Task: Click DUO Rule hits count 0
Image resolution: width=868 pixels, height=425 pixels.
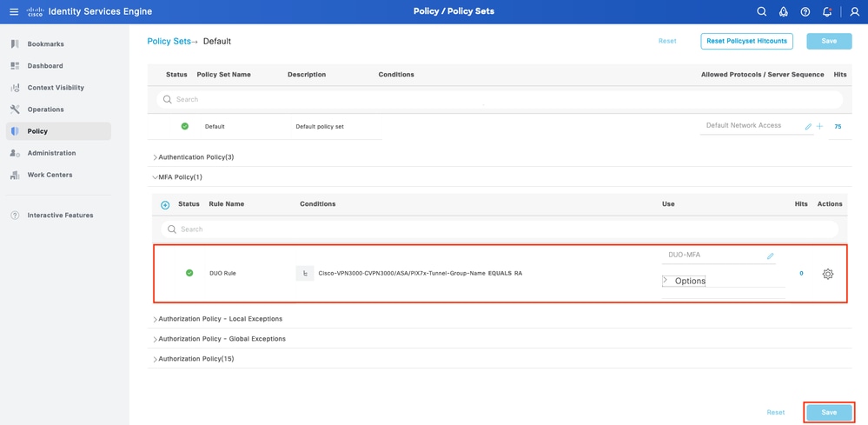Action: coord(801,274)
